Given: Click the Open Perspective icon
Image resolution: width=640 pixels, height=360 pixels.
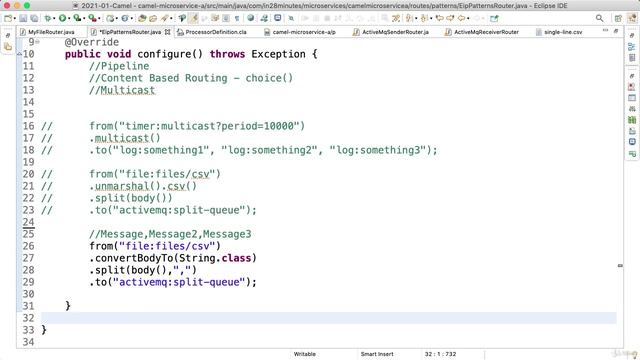Looking at the screenshot, I should coord(618,18).
